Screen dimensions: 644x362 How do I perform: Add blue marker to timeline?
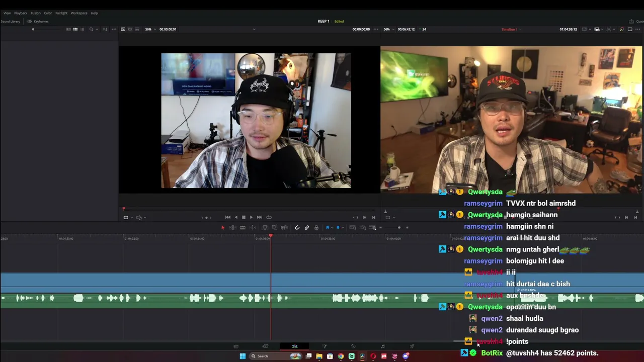tap(338, 228)
